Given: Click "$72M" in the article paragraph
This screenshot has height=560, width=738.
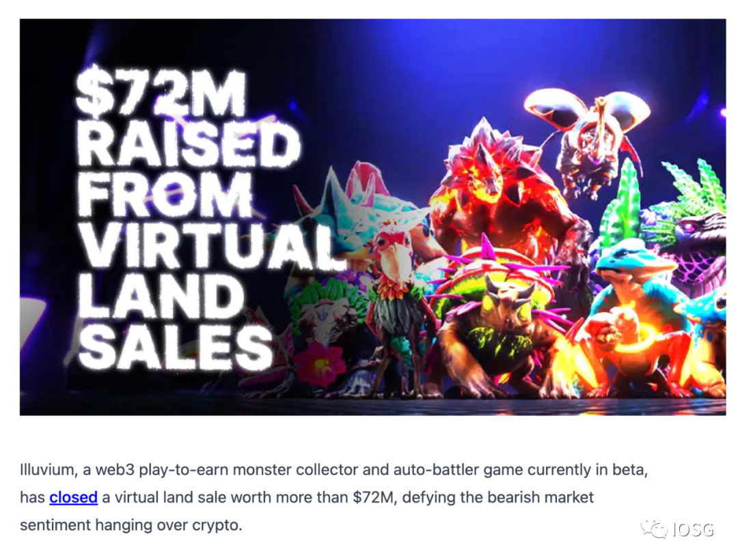Looking at the screenshot, I should tap(374, 498).
